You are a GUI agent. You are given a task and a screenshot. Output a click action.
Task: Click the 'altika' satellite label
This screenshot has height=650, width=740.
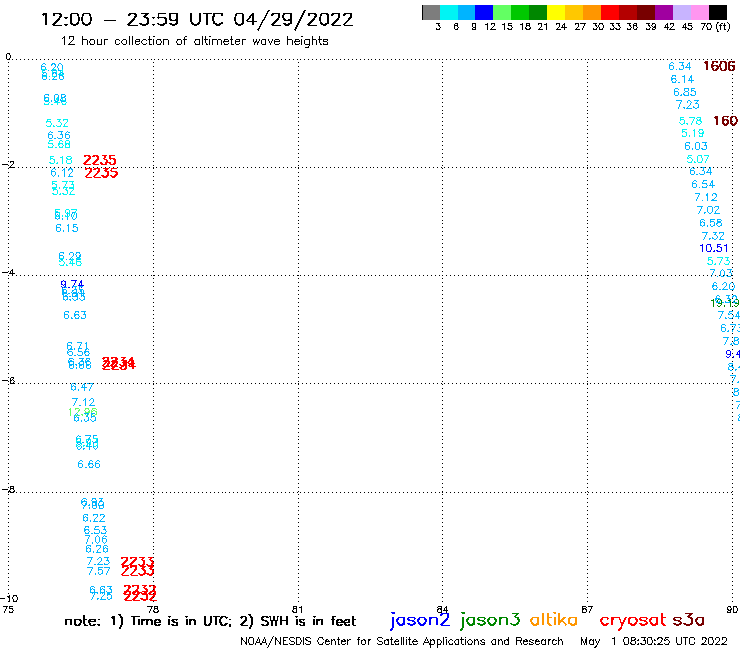(x=553, y=619)
